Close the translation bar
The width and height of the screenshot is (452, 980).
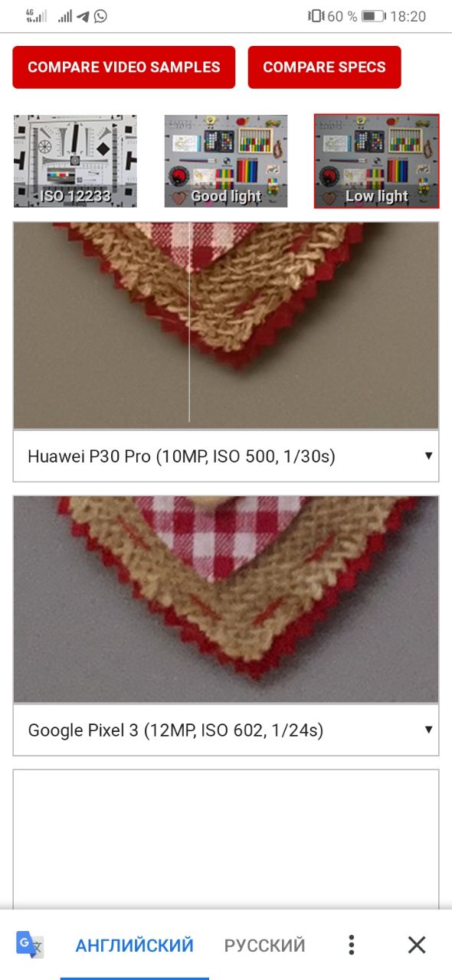click(x=417, y=945)
